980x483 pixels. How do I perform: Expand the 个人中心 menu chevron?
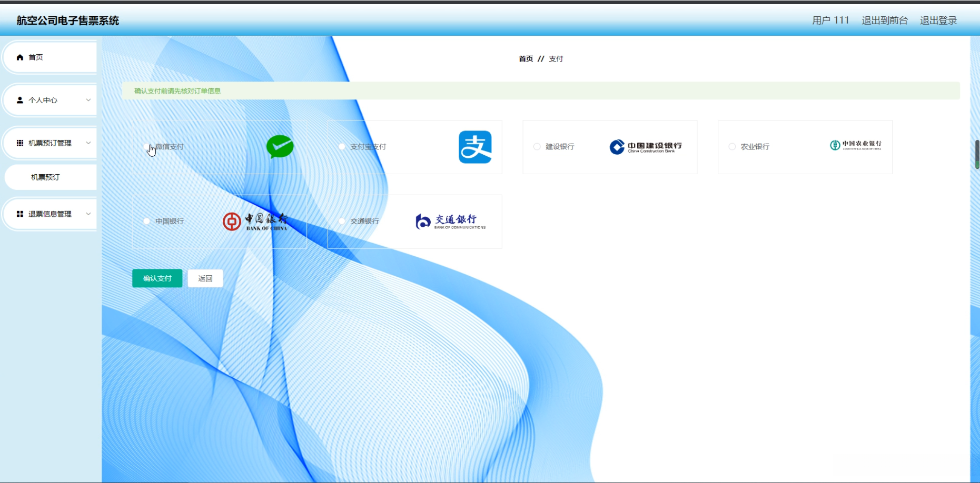tap(88, 100)
